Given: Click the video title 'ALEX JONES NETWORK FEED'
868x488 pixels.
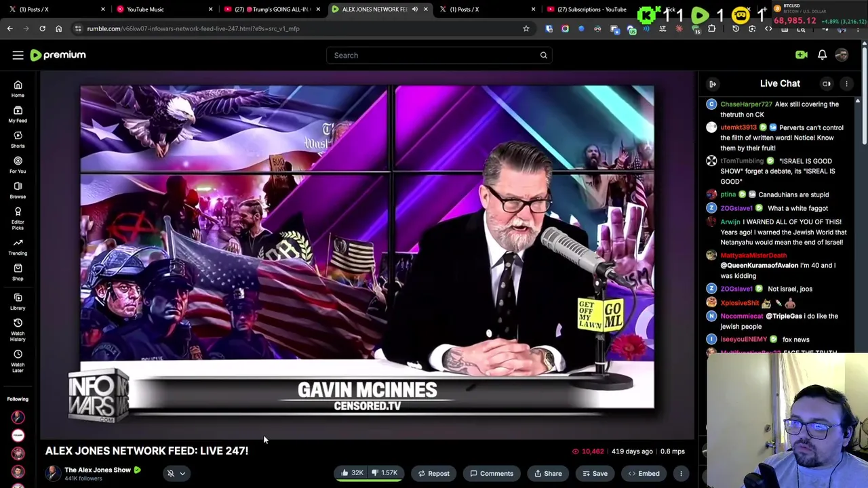Looking at the screenshot, I should [x=146, y=451].
